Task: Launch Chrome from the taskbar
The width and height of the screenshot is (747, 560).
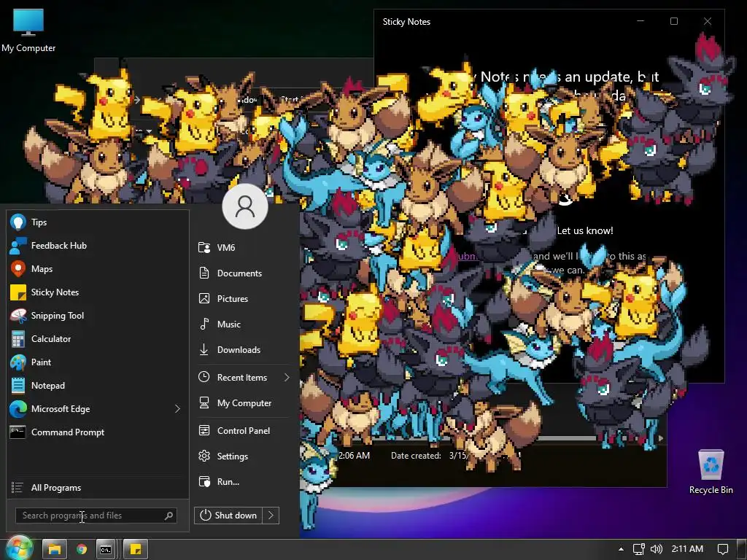Action: [82, 549]
